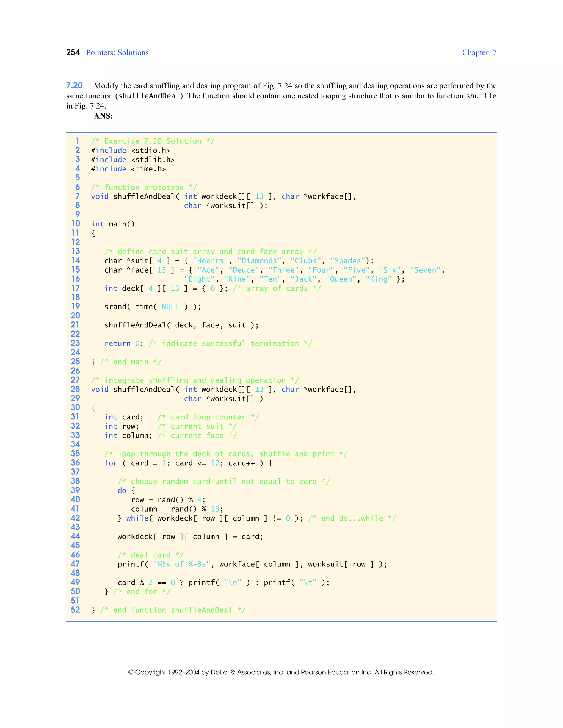Click the for loop on line 36
Screen dimensions: 563x728
pos(188,463)
